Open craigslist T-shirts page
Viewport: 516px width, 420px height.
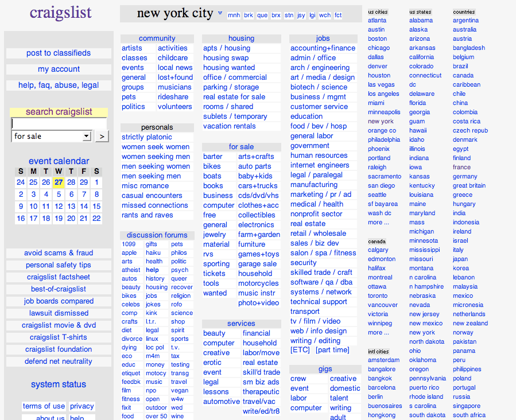pyautogui.click(x=58, y=337)
